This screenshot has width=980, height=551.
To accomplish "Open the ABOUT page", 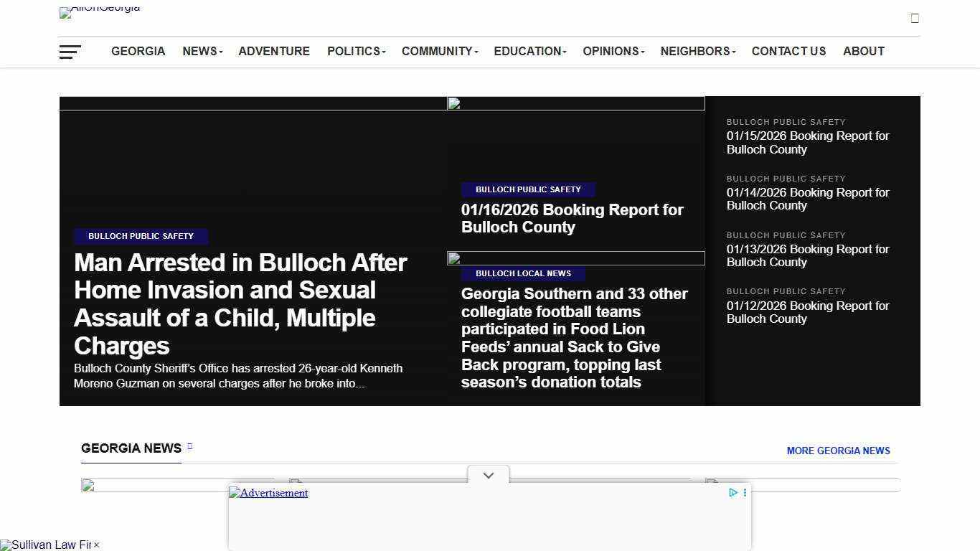I will coord(864,51).
